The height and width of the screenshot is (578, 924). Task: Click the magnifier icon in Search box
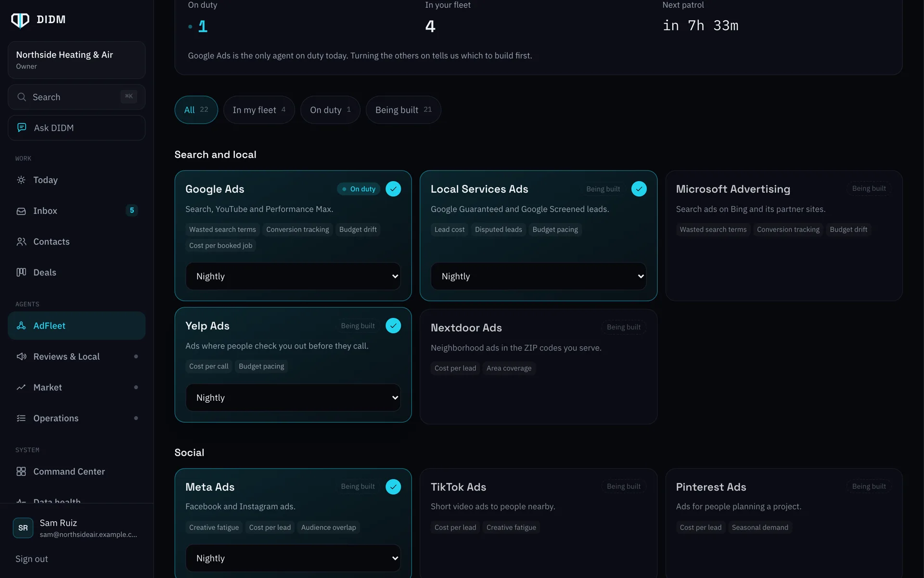22,97
